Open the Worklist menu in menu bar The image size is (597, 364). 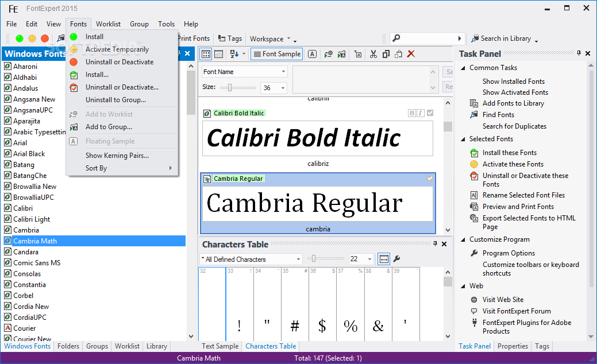point(108,24)
